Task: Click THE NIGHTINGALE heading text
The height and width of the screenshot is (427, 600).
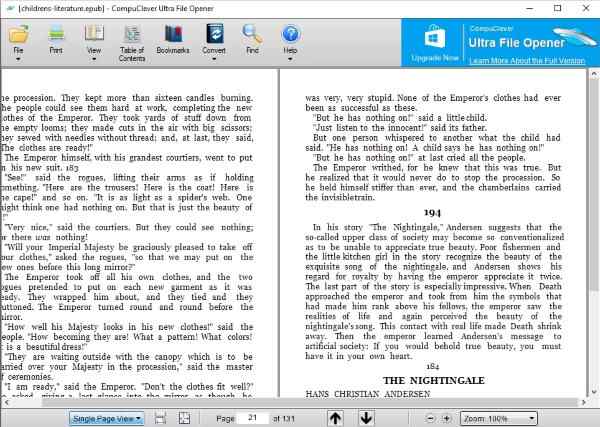Action: pos(434,380)
